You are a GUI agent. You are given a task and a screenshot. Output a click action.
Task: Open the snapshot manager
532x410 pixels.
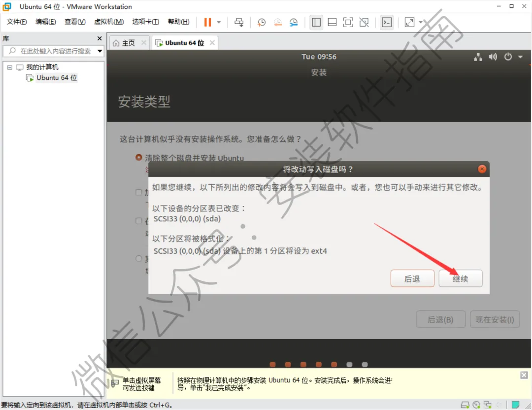click(x=294, y=22)
